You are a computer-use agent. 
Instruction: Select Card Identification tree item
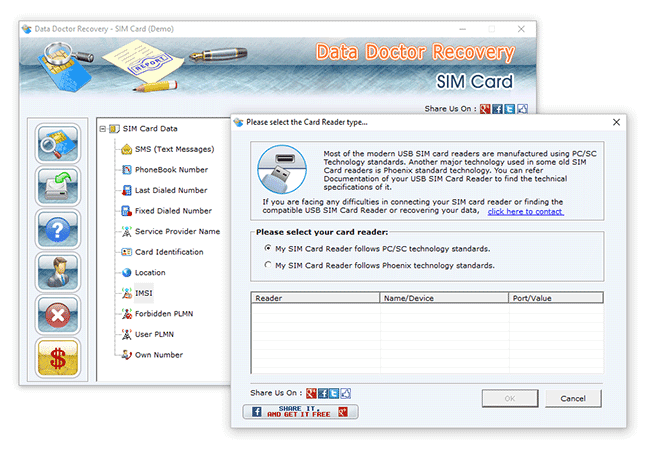coord(169,252)
